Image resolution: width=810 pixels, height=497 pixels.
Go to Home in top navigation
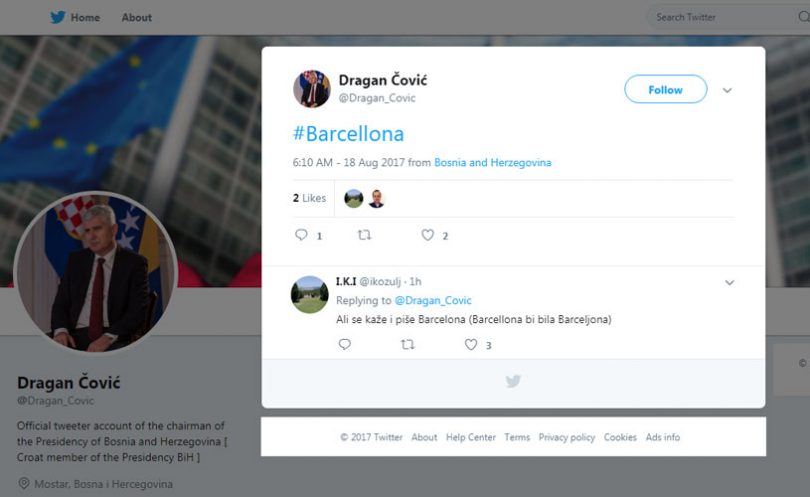pos(85,18)
